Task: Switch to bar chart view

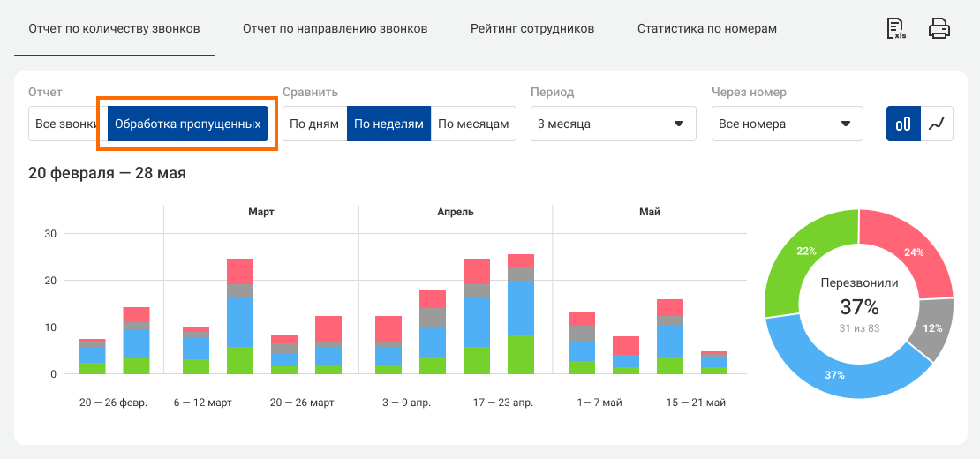Action: point(903,124)
